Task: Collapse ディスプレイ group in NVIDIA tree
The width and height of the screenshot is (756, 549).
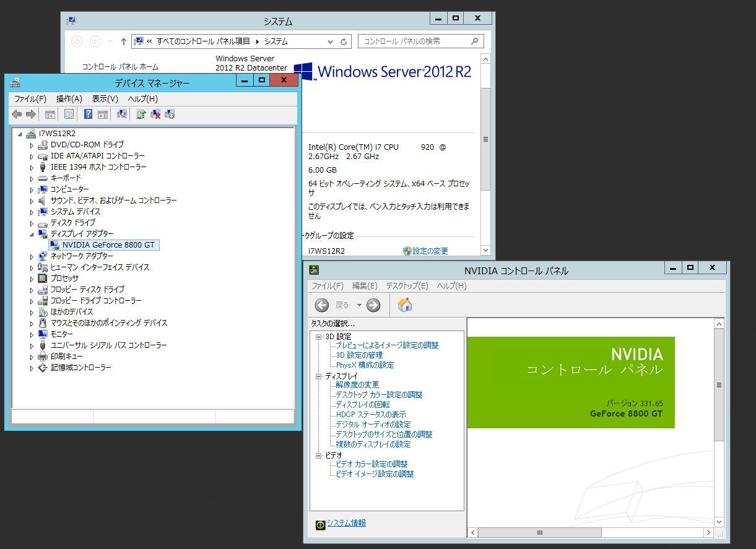Action: tap(319, 376)
